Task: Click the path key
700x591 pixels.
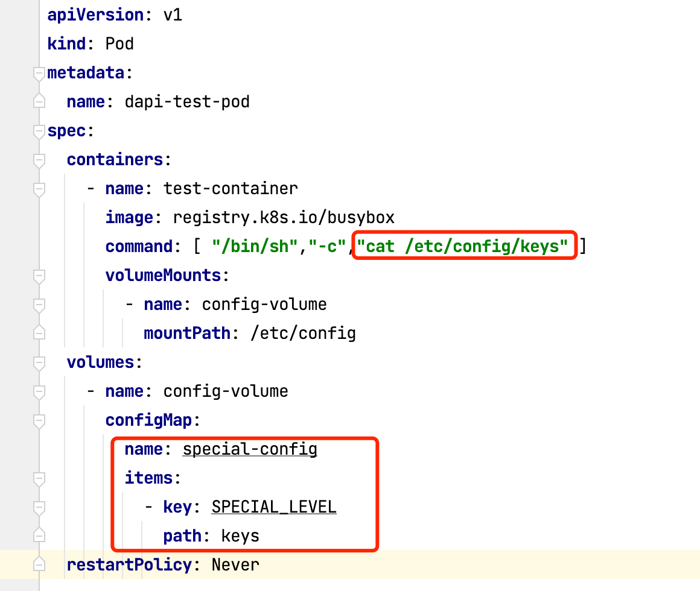Action: point(182,536)
